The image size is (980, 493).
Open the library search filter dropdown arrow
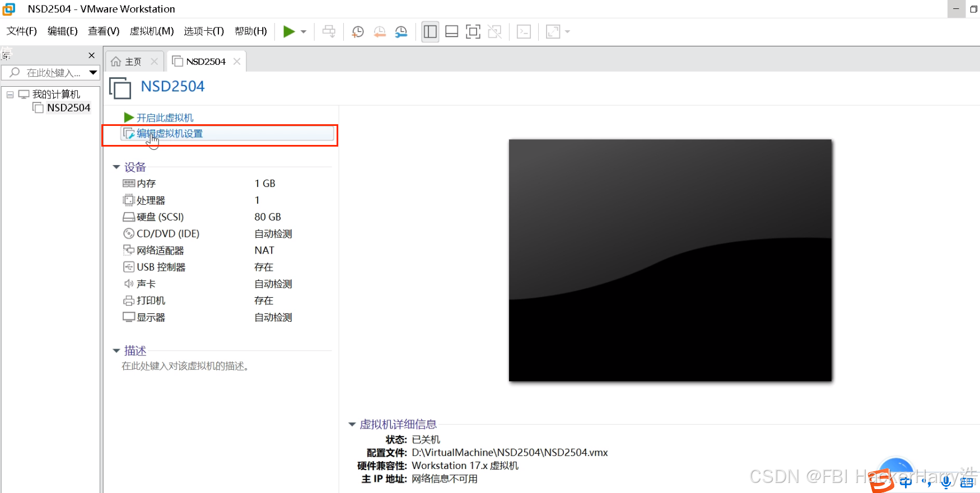[93, 73]
